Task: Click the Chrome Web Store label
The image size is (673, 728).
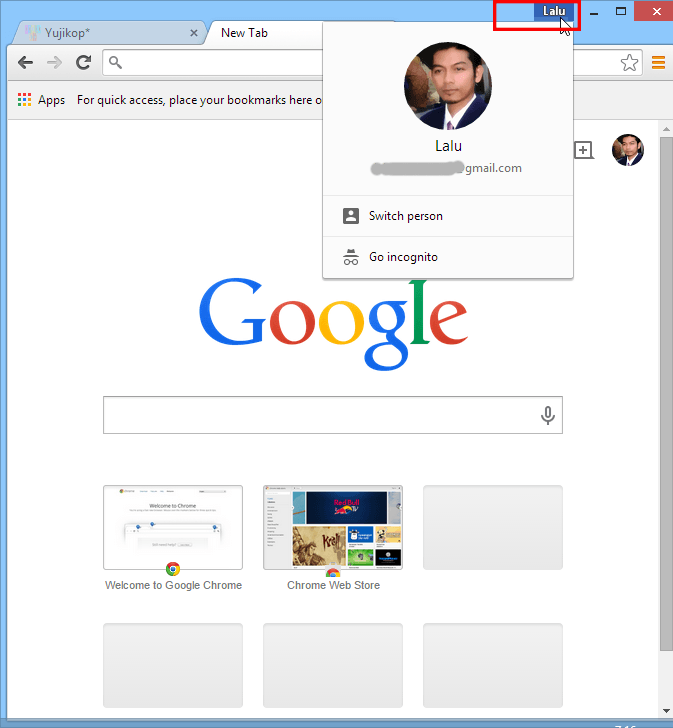Action: click(333, 585)
